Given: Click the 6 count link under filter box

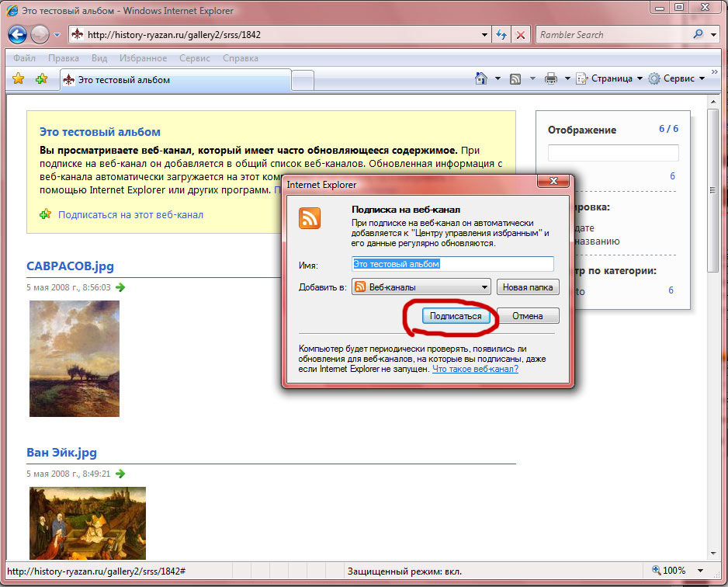Looking at the screenshot, I should click(672, 176).
